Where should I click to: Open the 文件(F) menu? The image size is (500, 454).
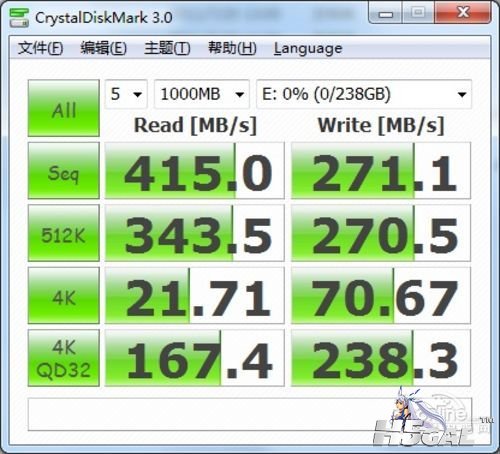pyautogui.click(x=40, y=48)
